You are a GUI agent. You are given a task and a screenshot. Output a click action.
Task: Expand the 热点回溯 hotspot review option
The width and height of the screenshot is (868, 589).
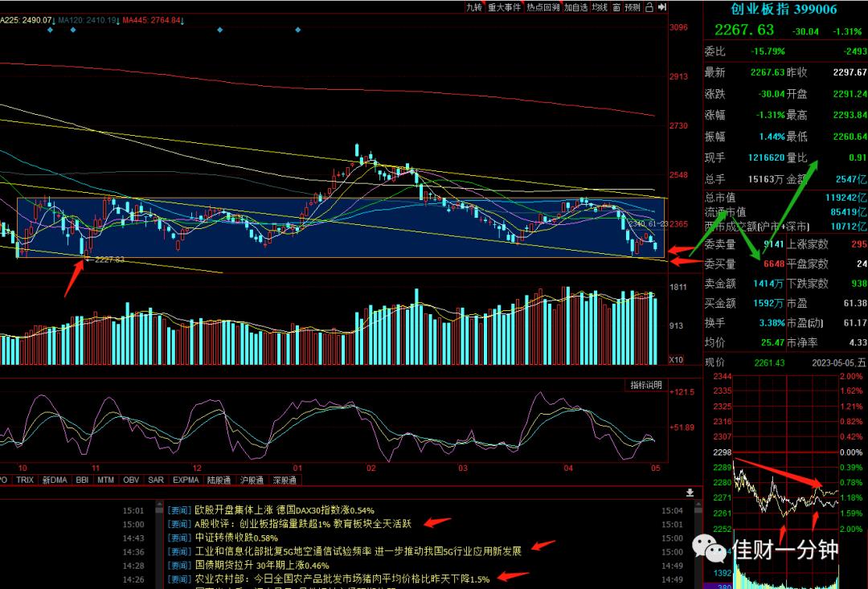coord(543,7)
